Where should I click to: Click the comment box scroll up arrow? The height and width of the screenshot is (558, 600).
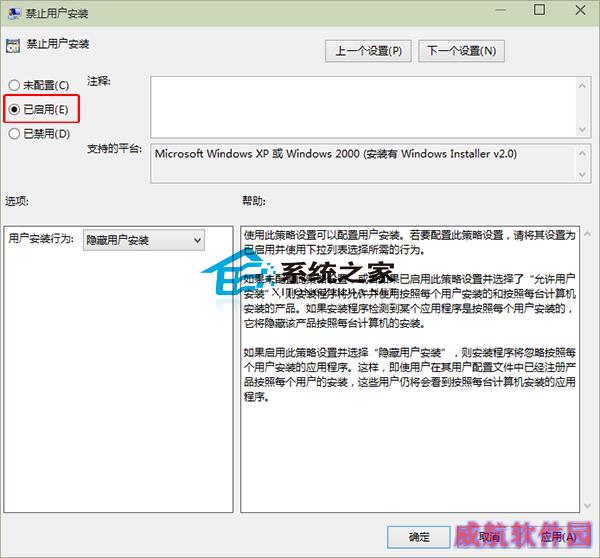point(582,85)
